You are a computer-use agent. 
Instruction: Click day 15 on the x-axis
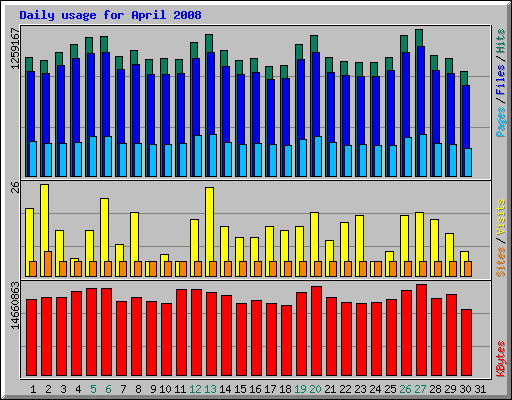click(x=240, y=389)
